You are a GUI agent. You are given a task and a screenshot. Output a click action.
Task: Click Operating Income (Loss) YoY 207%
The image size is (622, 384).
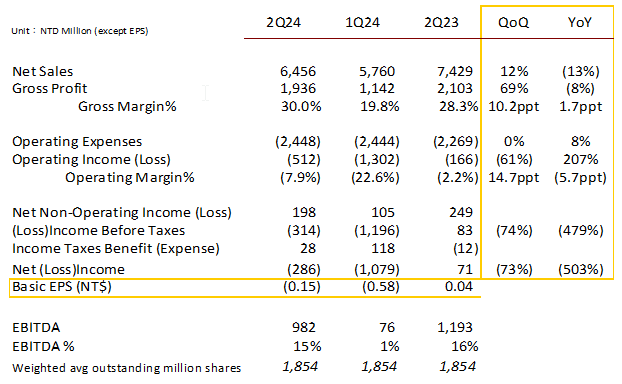tap(581, 159)
